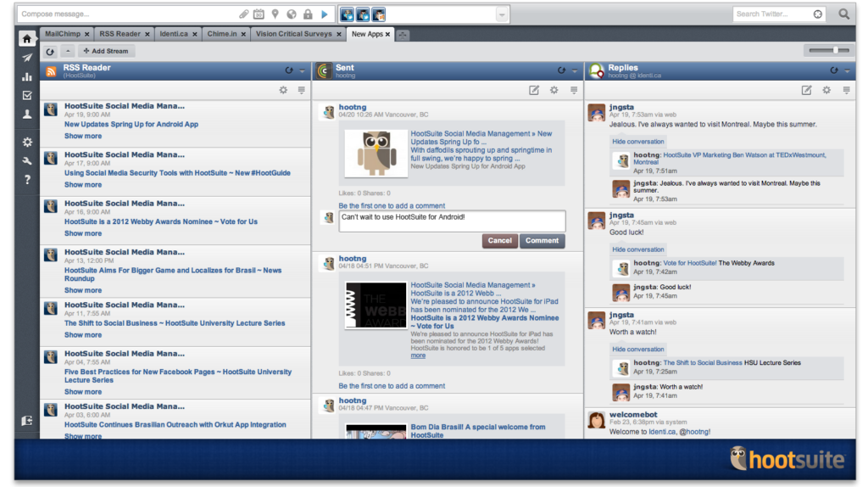The width and height of the screenshot is (868, 487).
Task: Click the small up-arrow collapse button by Add Stream
Action: (68, 52)
